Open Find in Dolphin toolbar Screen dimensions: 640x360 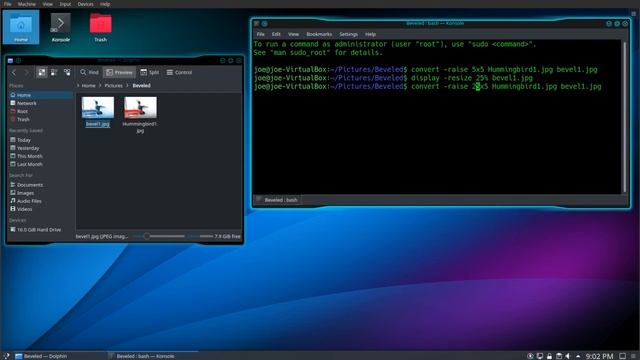[89, 72]
